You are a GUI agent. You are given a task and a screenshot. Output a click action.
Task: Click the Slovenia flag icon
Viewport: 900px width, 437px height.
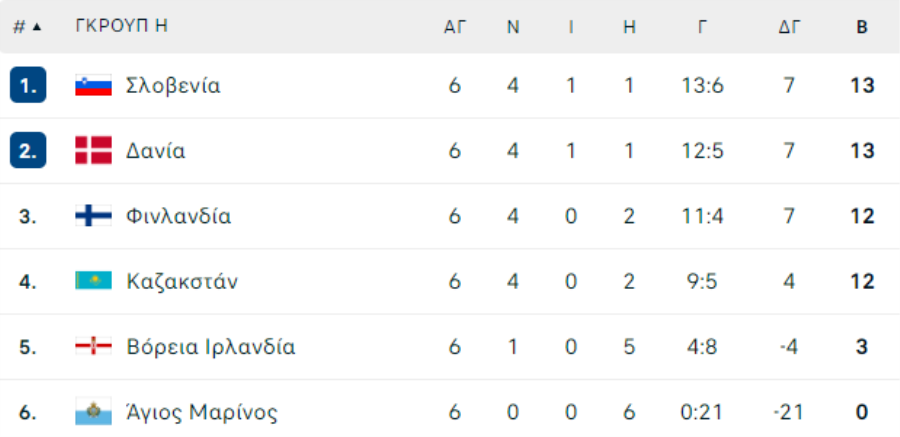click(93, 86)
